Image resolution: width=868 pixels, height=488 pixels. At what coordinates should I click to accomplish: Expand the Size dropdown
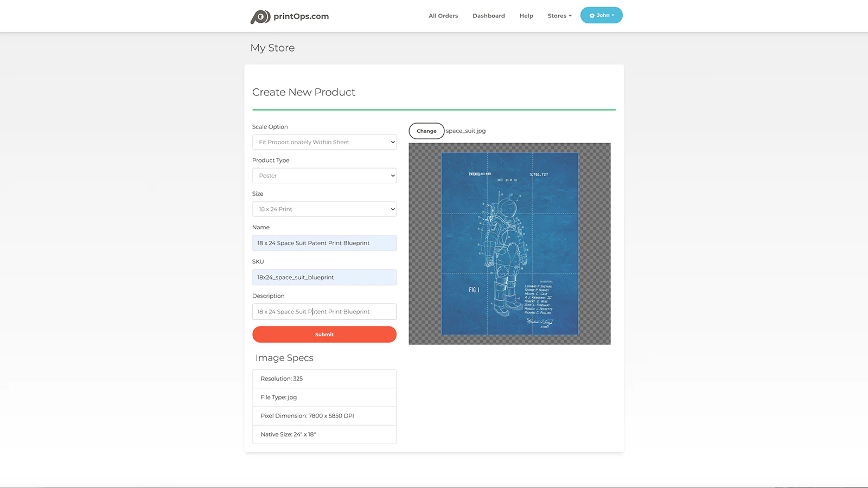(x=324, y=209)
